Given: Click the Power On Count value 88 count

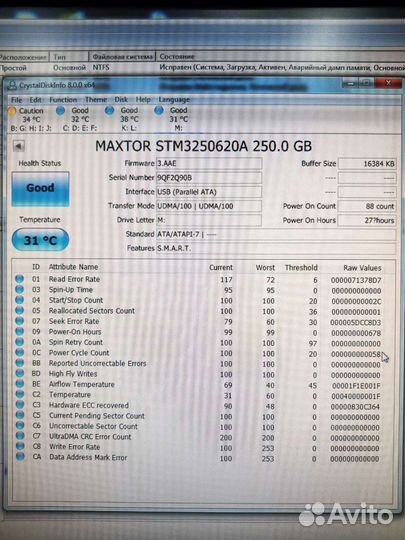Looking at the screenshot, I should click(367, 206).
